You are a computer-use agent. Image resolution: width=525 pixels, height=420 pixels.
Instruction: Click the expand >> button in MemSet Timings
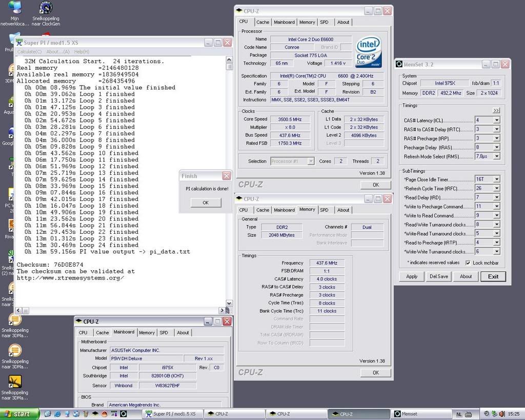(x=496, y=110)
